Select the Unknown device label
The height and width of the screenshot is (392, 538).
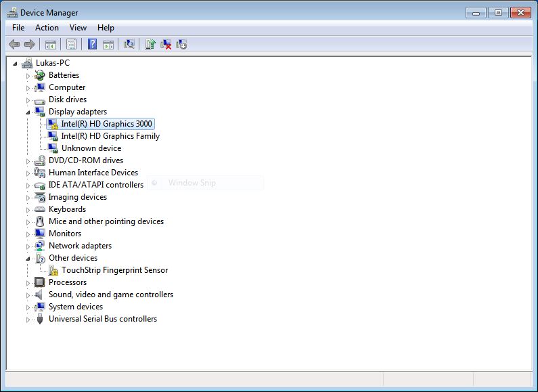click(x=91, y=148)
